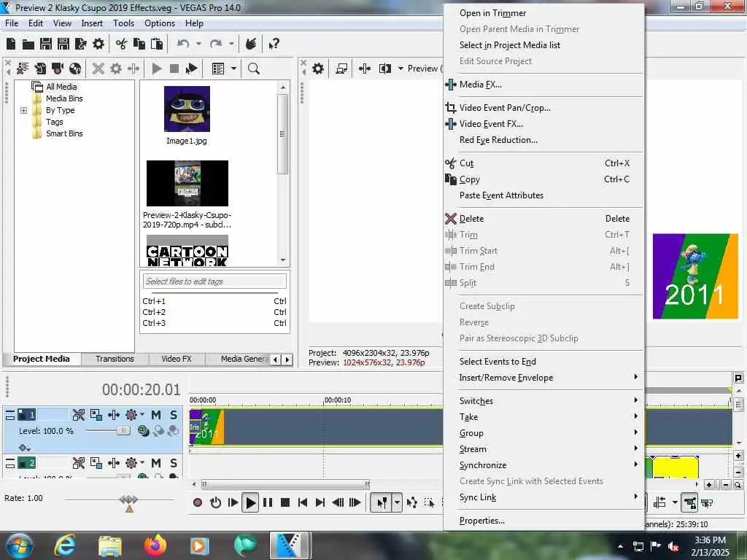Open the Redo history dropdown arrow
Viewport: 747px width, 560px height.
[x=231, y=44]
